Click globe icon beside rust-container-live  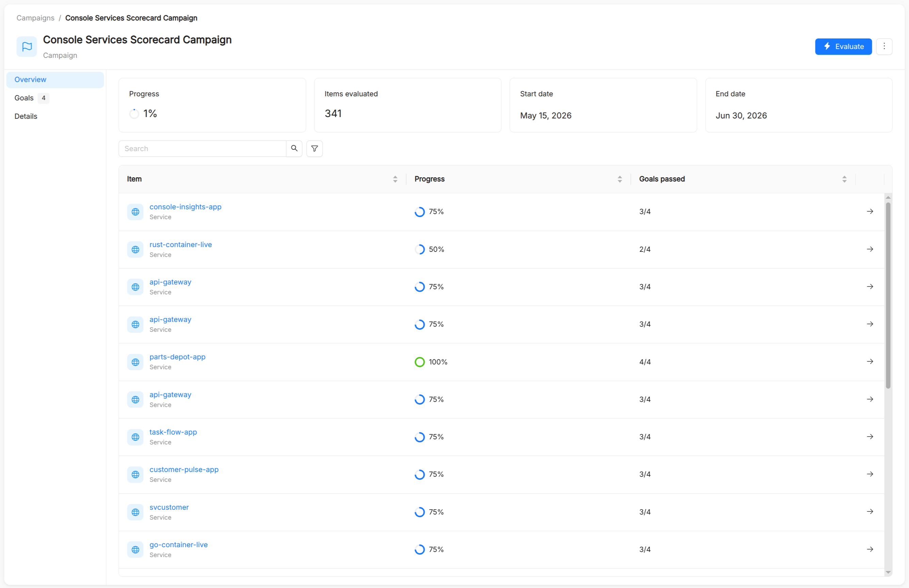tap(135, 250)
